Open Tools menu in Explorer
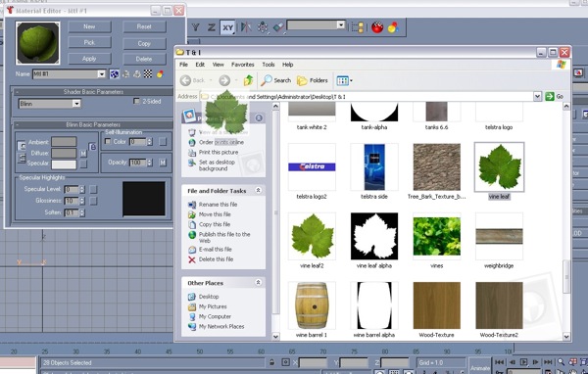588x374 pixels. pos(269,65)
